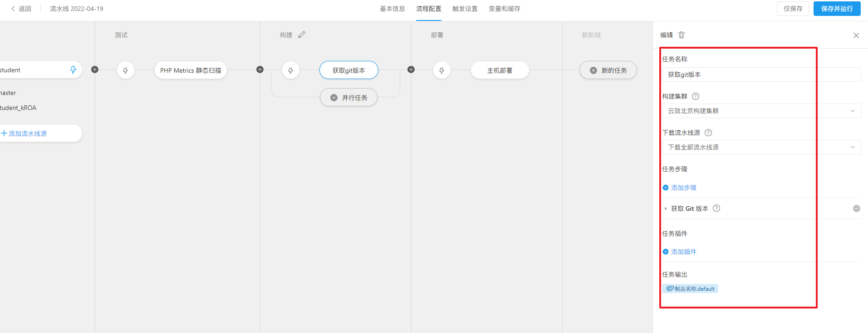Click the 仅保存 button
This screenshot has height=333, width=868.
point(793,9)
